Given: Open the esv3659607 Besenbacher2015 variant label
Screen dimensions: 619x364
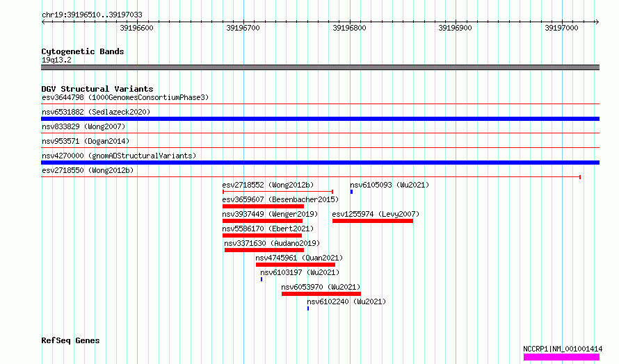Looking at the screenshot, I should coord(280,199).
